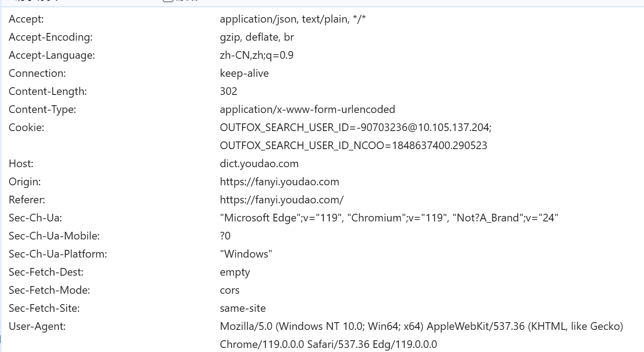Image resolution: width=644 pixels, height=352 pixels.
Task: Click the Accept-Language: header label
Action: click(x=52, y=55)
